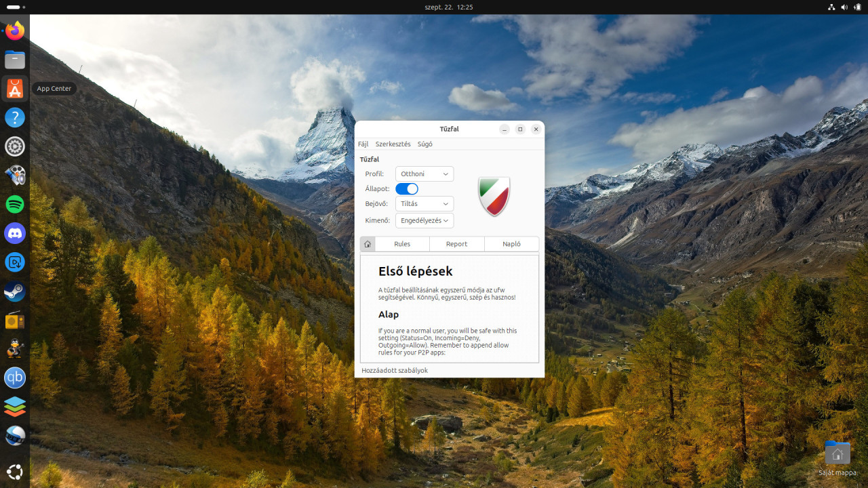The height and width of the screenshot is (488, 868).
Task: Open the Saját mappa desktop folder
Action: click(x=837, y=454)
